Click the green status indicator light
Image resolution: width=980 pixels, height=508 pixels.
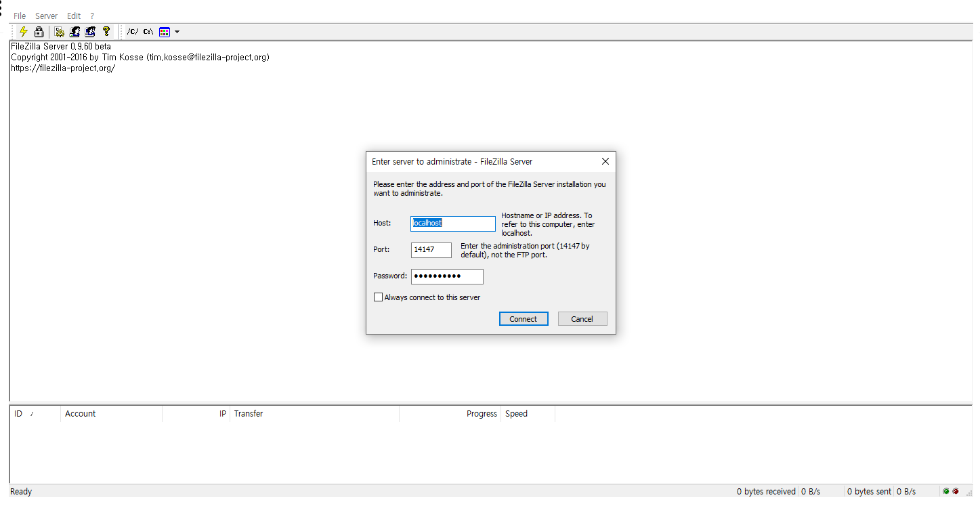click(x=946, y=492)
